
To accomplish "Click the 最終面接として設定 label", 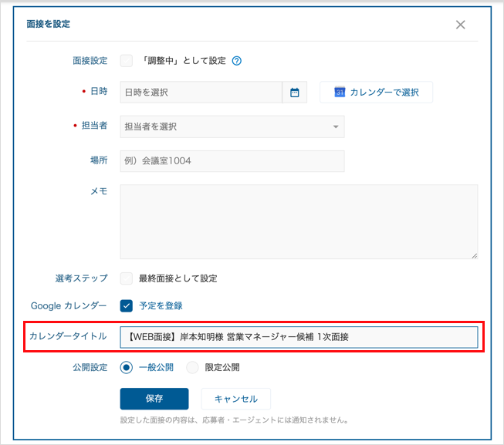I will coord(178,278).
